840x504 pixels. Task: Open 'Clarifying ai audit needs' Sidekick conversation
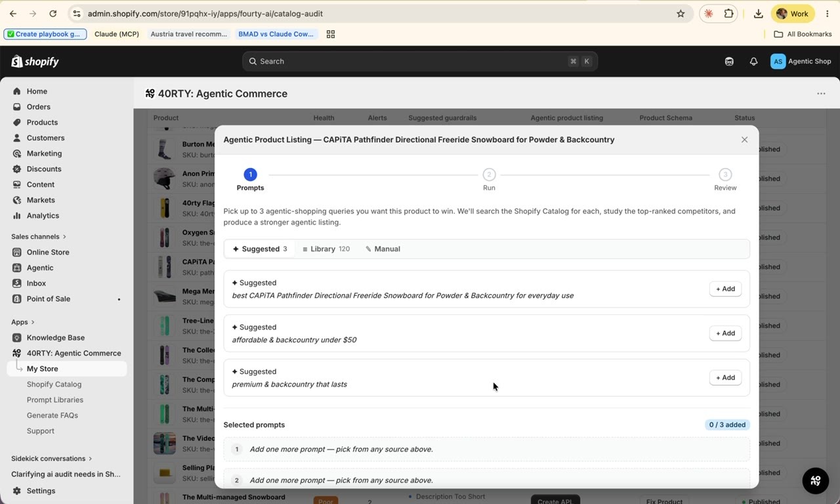pos(66,474)
